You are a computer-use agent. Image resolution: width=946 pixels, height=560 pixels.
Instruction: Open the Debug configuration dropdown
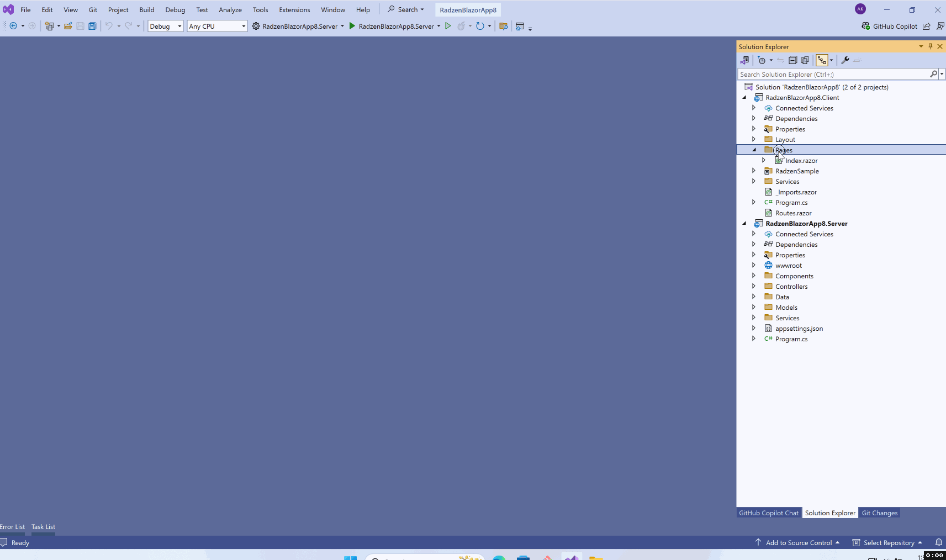pyautogui.click(x=165, y=26)
